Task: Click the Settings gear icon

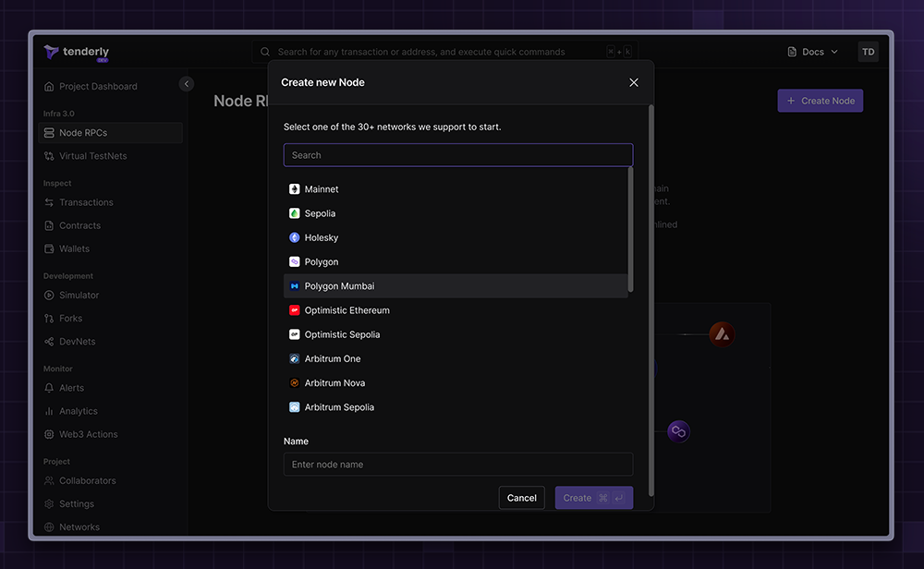Action: coord(49,503)
